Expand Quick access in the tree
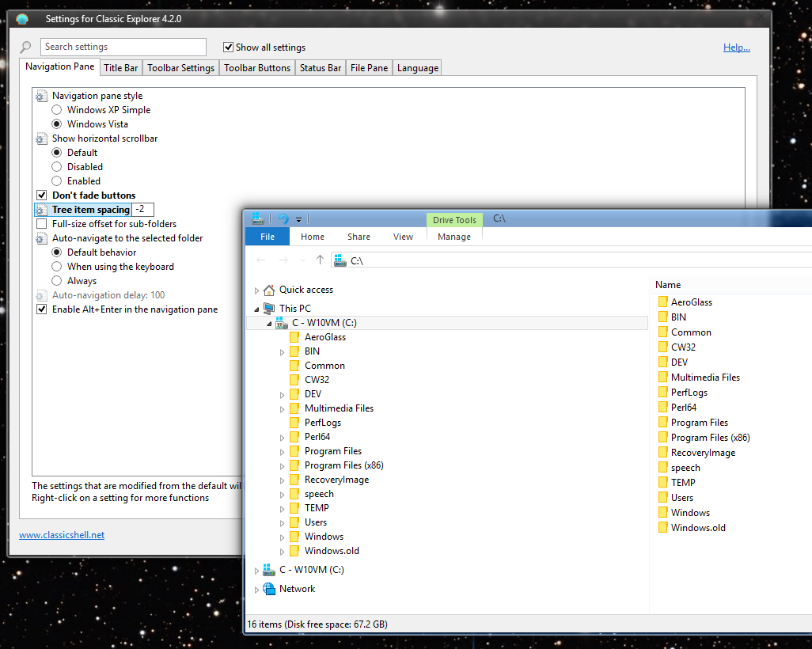 point(256,290)
